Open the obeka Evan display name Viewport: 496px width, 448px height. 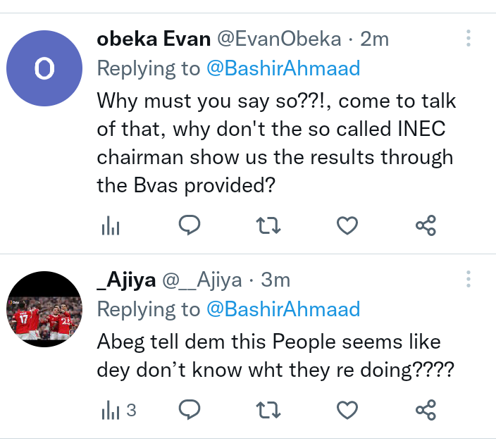(154, 39)
